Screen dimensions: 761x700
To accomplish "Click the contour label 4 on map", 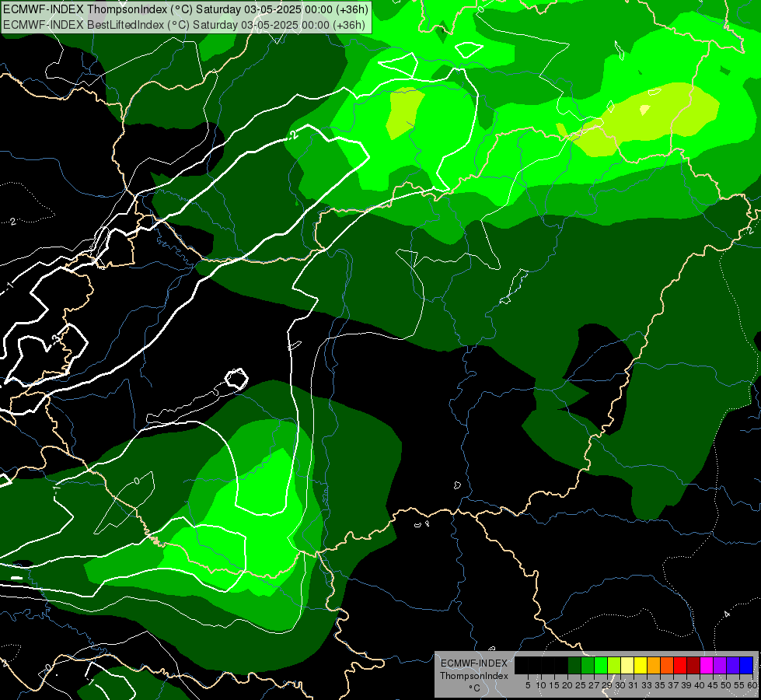I will (x=727, y=614).
